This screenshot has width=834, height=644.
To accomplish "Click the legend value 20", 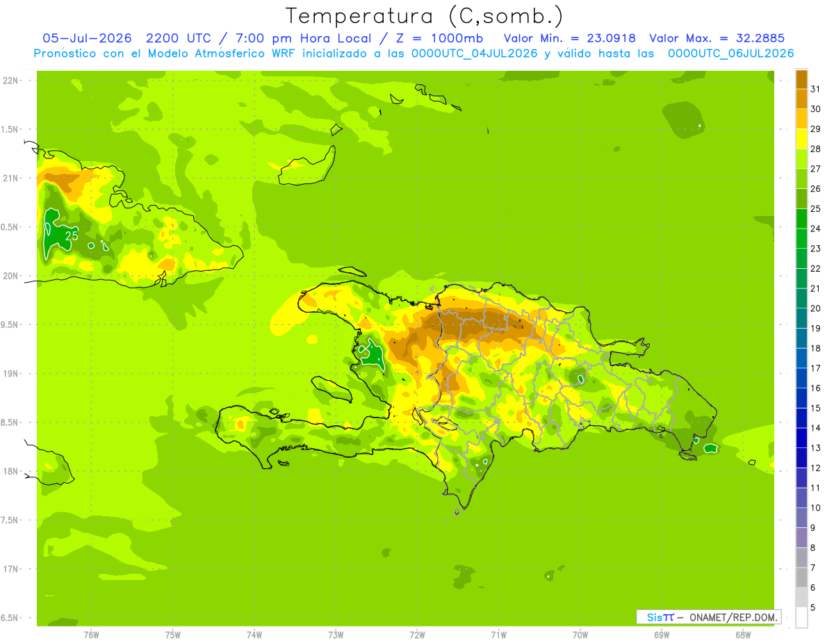I will click(x=815, y=308).
